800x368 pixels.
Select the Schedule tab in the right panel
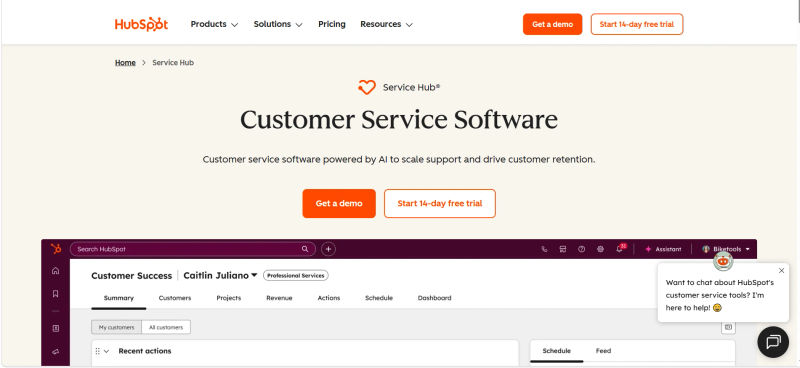557,351
